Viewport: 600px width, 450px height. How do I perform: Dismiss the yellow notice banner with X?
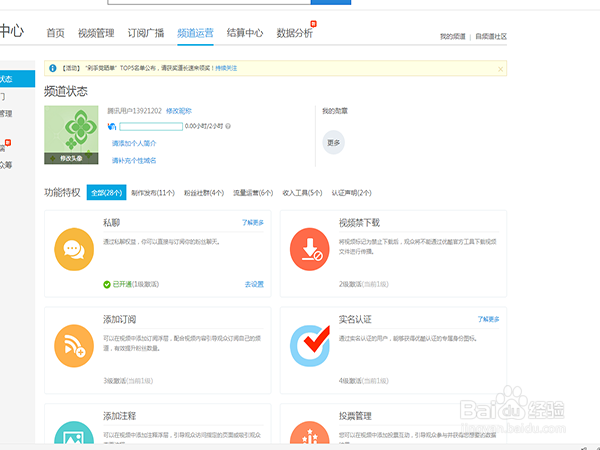click(x=500, y=69)
